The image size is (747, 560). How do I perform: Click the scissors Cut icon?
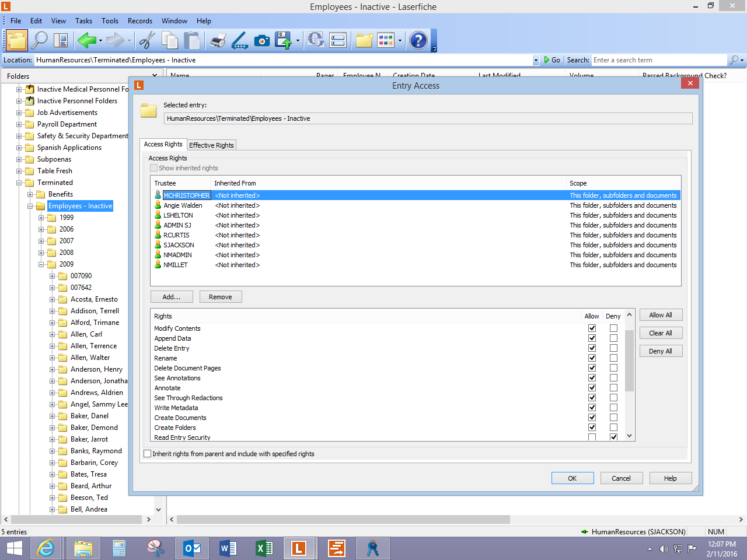(x=147, y=40)
